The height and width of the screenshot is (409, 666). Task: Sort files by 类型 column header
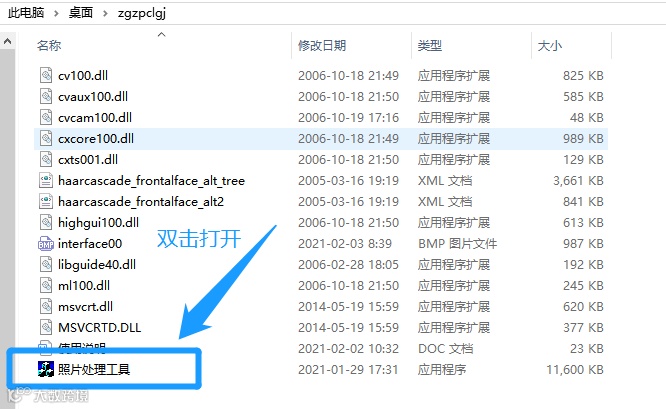click(x=430, y=45)
